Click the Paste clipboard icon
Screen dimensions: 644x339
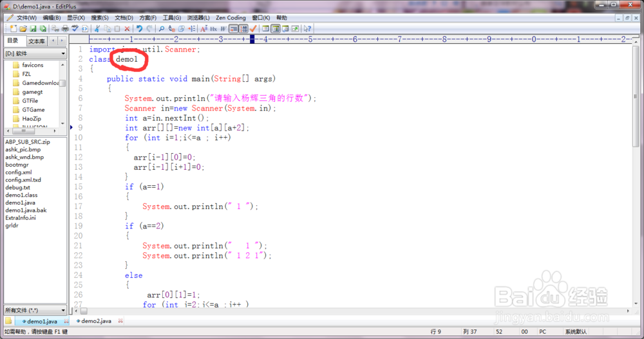click(117, 28)
